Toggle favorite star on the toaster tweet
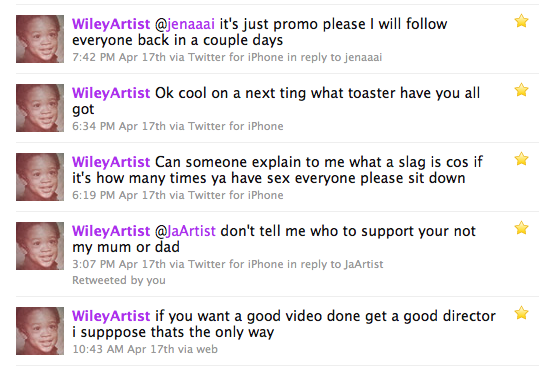 (522, 90)
